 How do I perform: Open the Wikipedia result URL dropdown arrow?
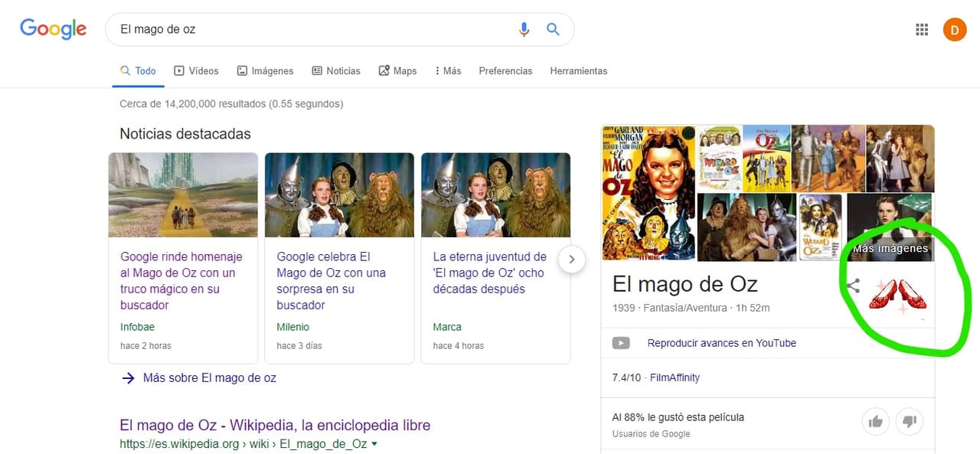pos(374,444)
